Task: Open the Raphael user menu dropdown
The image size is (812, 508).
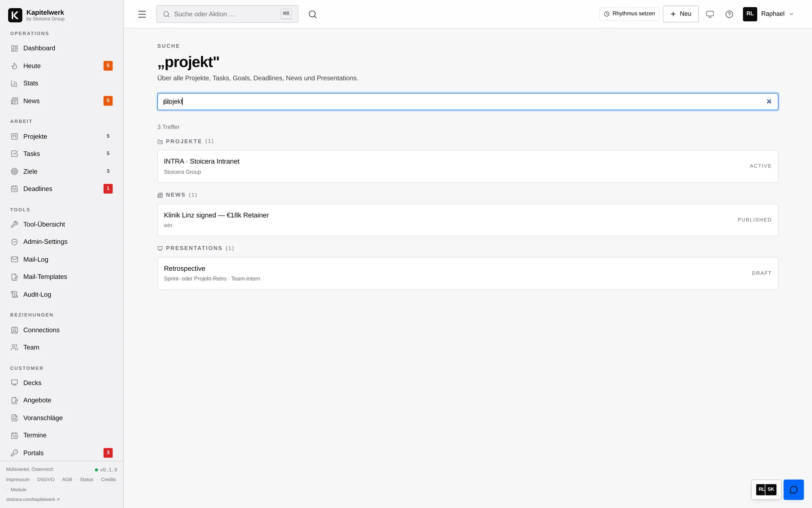Action: tap(768, 14)
